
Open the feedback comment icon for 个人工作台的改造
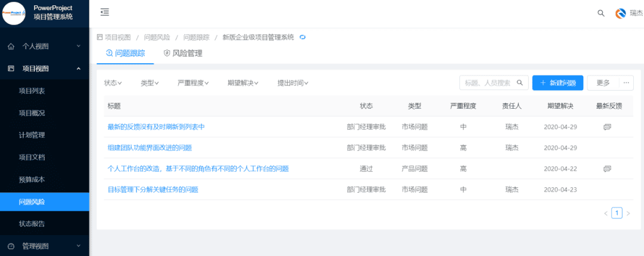click(x=608, y=169)
